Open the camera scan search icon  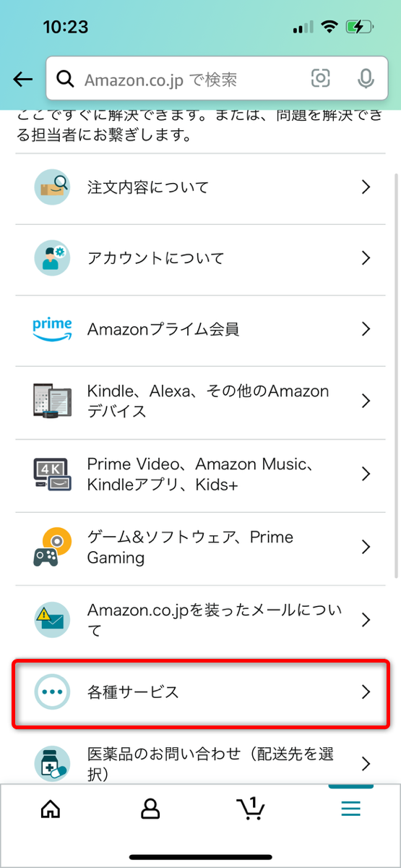click(x=320, y=79)
